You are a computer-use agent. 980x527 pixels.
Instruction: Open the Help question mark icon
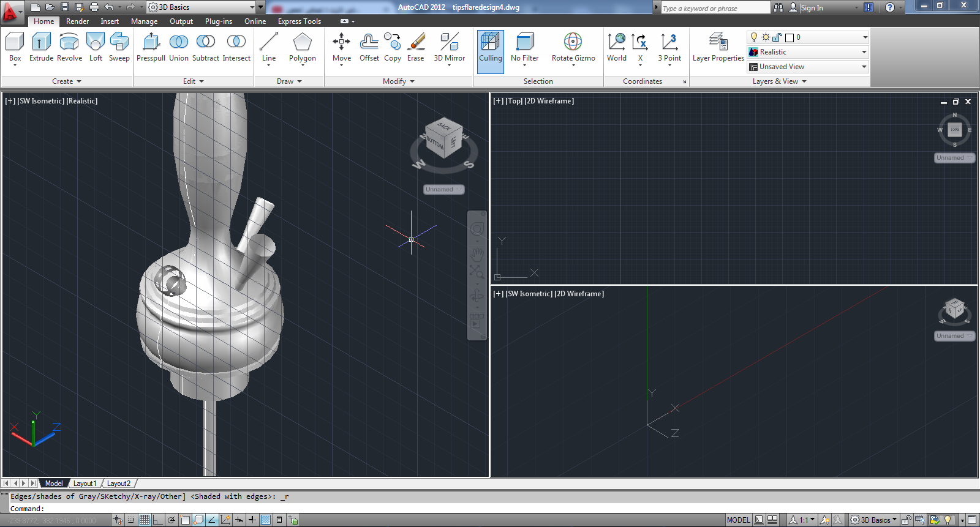890,7
